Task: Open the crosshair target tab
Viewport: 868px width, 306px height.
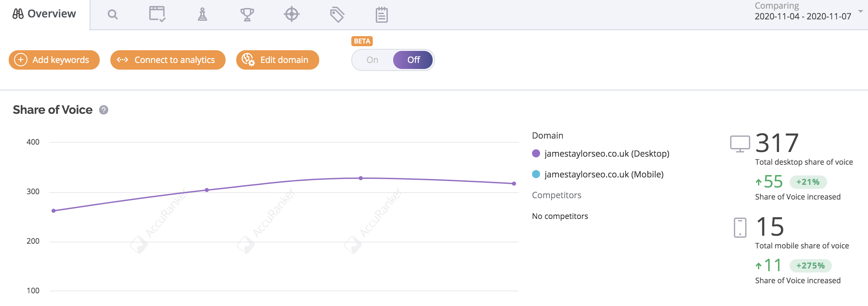Action: [291, 14]
